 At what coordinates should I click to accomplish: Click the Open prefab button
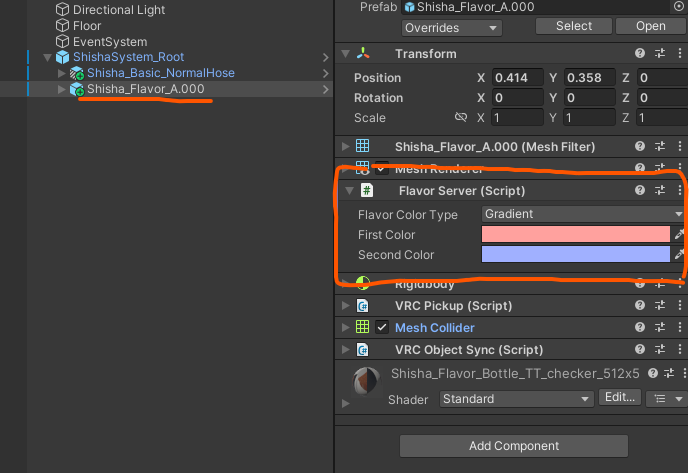(651, 26)
